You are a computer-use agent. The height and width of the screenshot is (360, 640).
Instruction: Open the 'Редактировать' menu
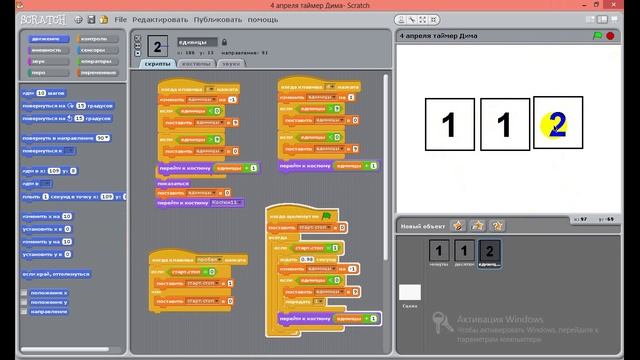(160, 20)
